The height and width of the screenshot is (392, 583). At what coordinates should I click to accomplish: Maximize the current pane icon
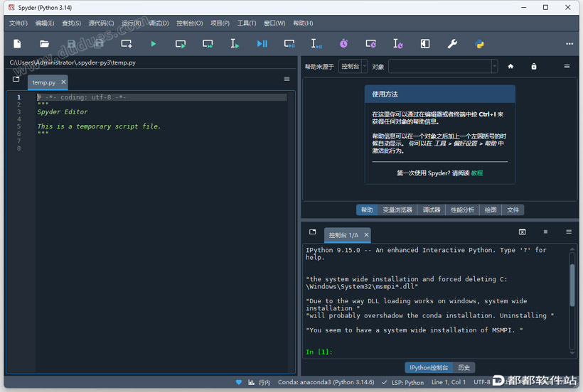pos(425,44)
